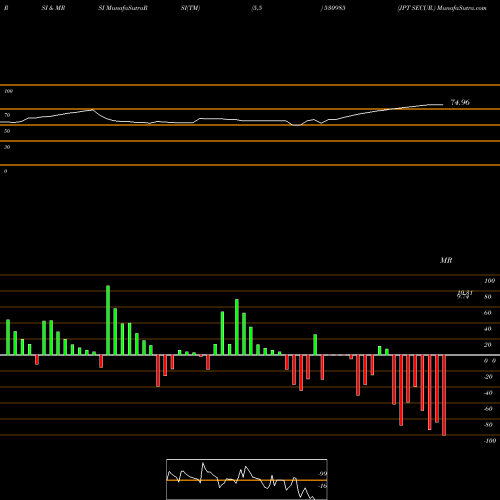Click the SI & MR header label
This screenshot has width=500, height=500.
53,8
